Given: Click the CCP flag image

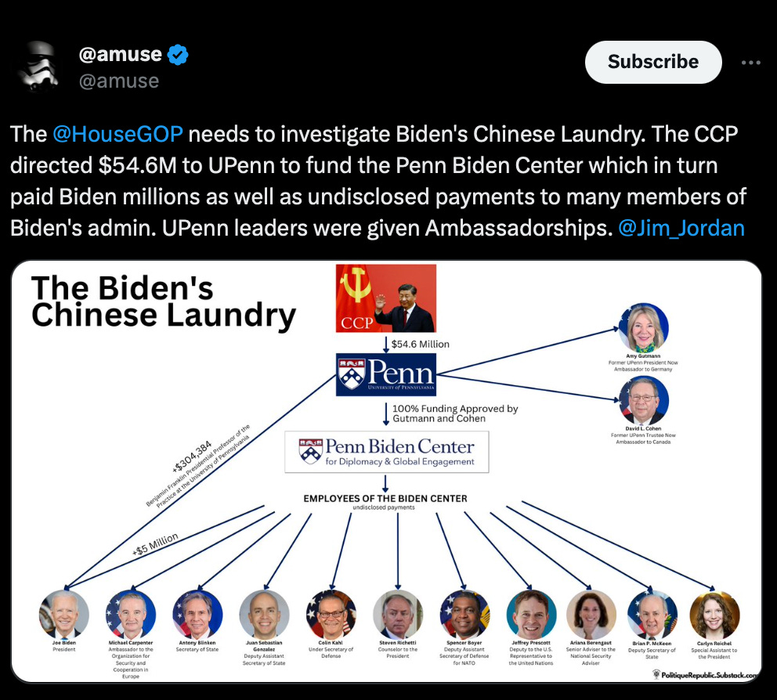Looking at the screenshot, I should (386, 298).
